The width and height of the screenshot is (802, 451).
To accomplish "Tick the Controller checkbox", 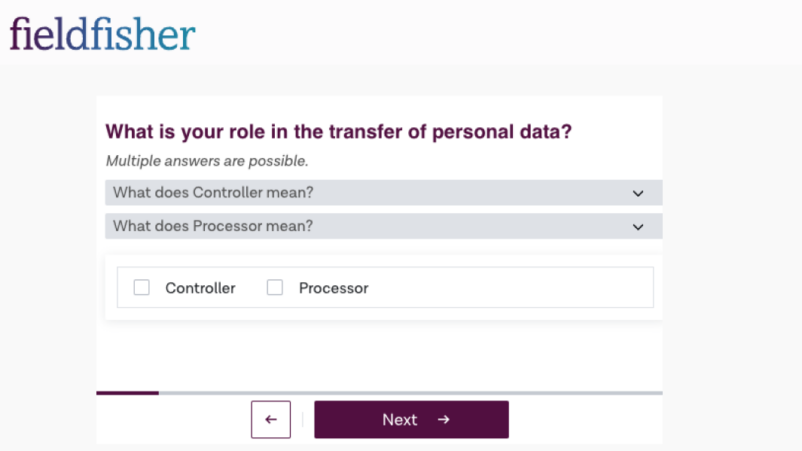I will tap(142, 287).
